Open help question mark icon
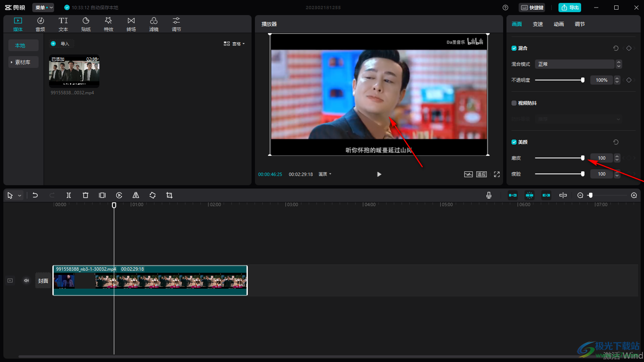The width and height of the screenshot is (644, 362). [505, 8]
